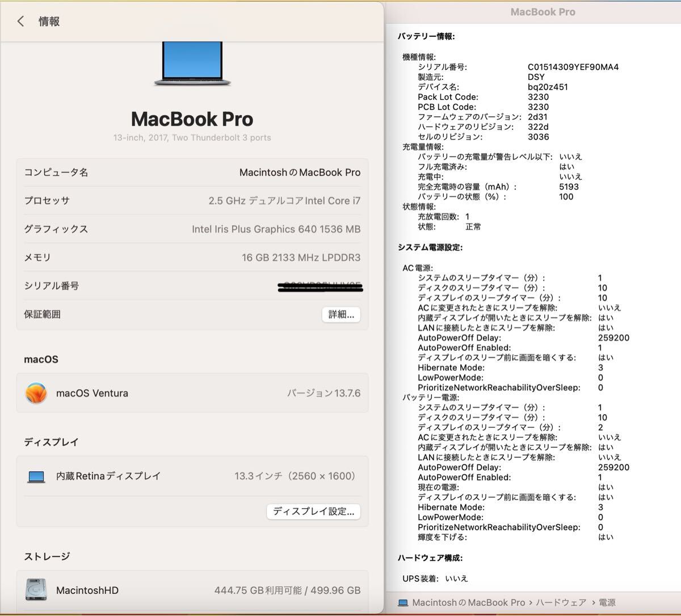Select ハードウェア in the path bar
The height and width of the screenshot is (616, 681).
point(561,602)
